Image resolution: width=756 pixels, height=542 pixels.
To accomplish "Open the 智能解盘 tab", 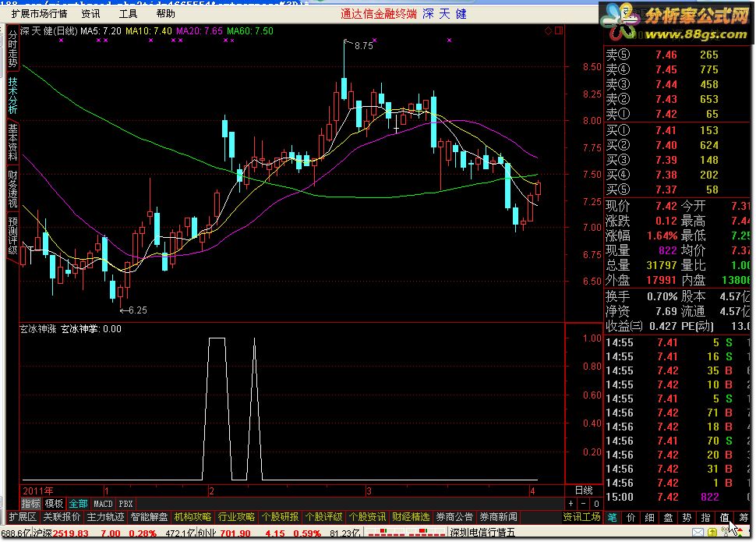I will pyautogui.click(x=149, y=517).
